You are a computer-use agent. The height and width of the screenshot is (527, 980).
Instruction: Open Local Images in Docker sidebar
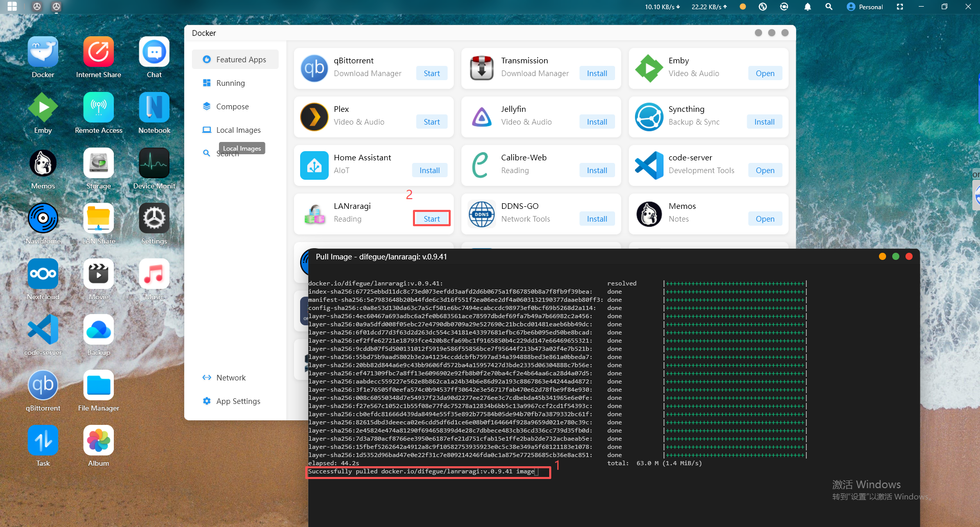(x=235, y=130)
